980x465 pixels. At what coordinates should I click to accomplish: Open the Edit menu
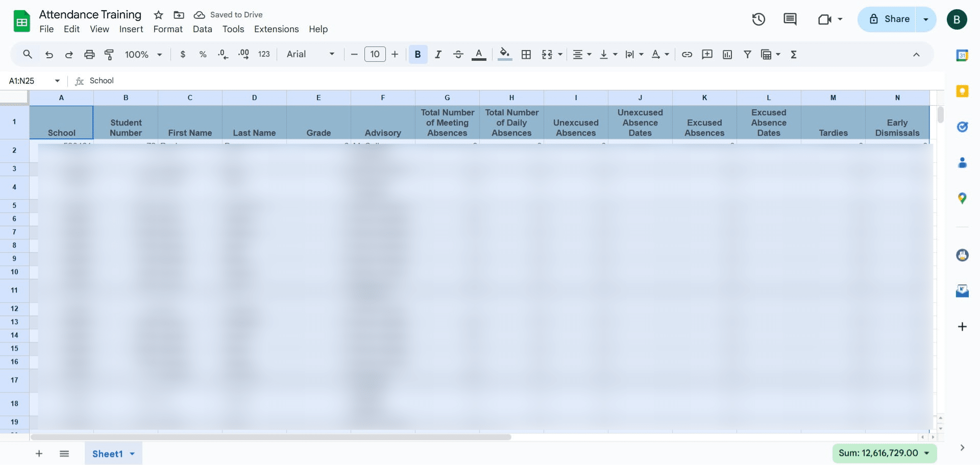(71, 29)
